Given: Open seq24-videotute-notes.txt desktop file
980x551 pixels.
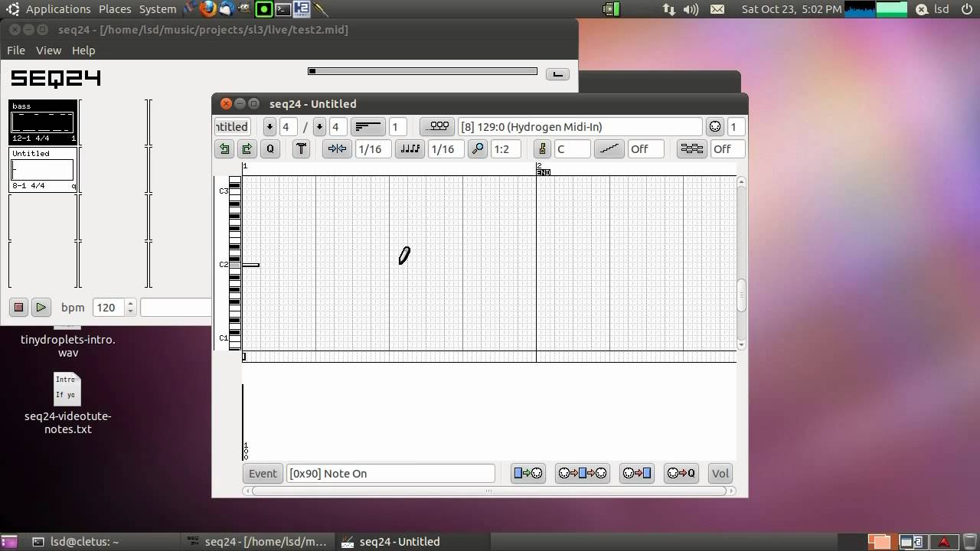Looking at the screenshot, I should click(67, 403).
